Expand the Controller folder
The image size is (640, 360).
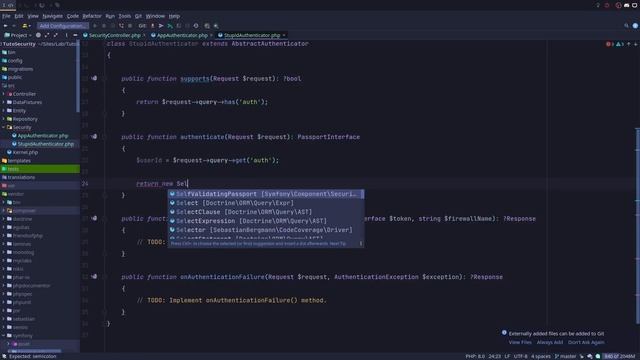point(4,94)
